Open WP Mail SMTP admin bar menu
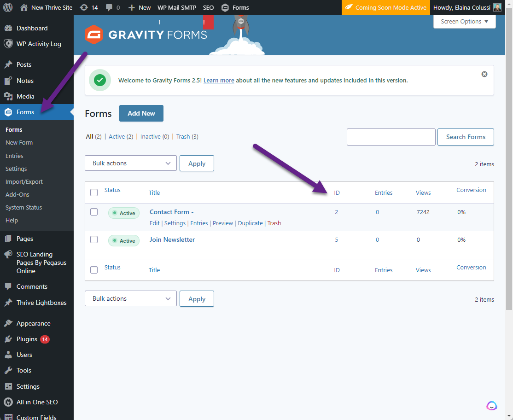Image resolution: width=513 pixels, height=420 pixels. [177, 7]
